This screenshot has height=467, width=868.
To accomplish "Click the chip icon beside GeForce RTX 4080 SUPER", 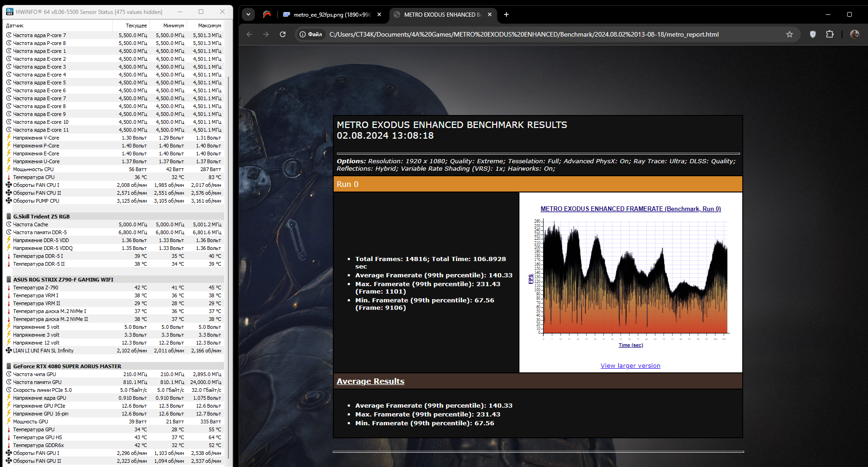I will click(x=9, y=366).
